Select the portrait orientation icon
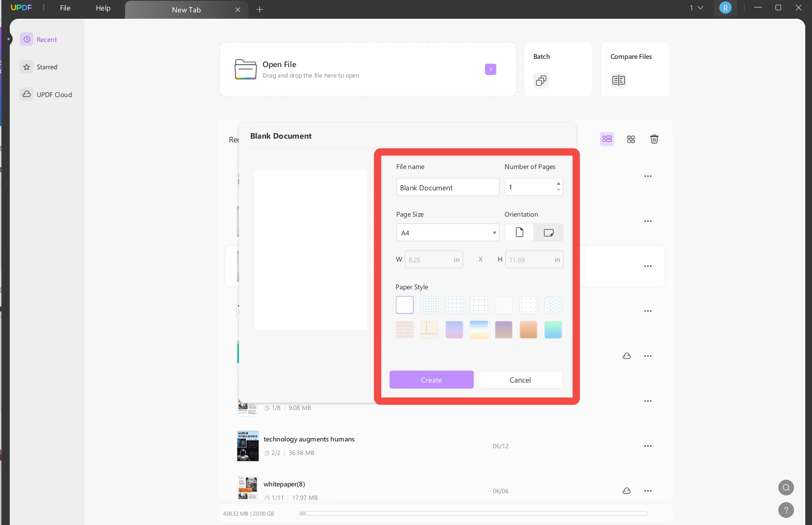The image size is (812, 525). tap(519, 232)
